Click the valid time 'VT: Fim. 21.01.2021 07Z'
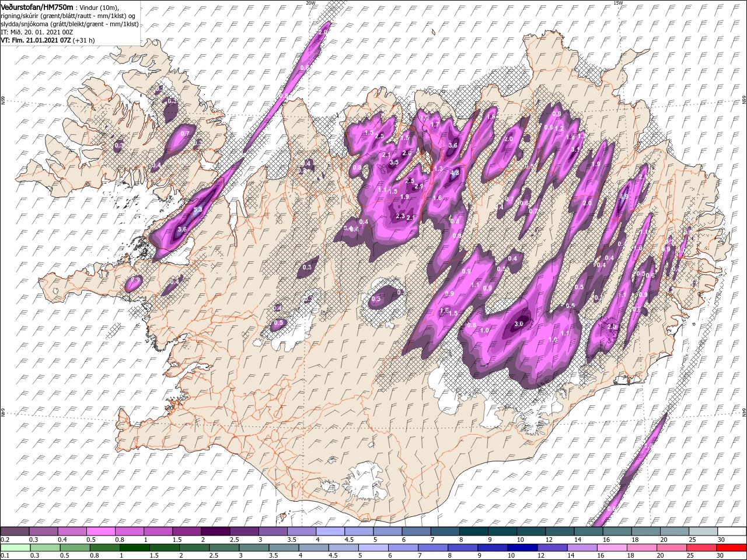This screenshot has width=747, height=560. [x=36, y=40]
